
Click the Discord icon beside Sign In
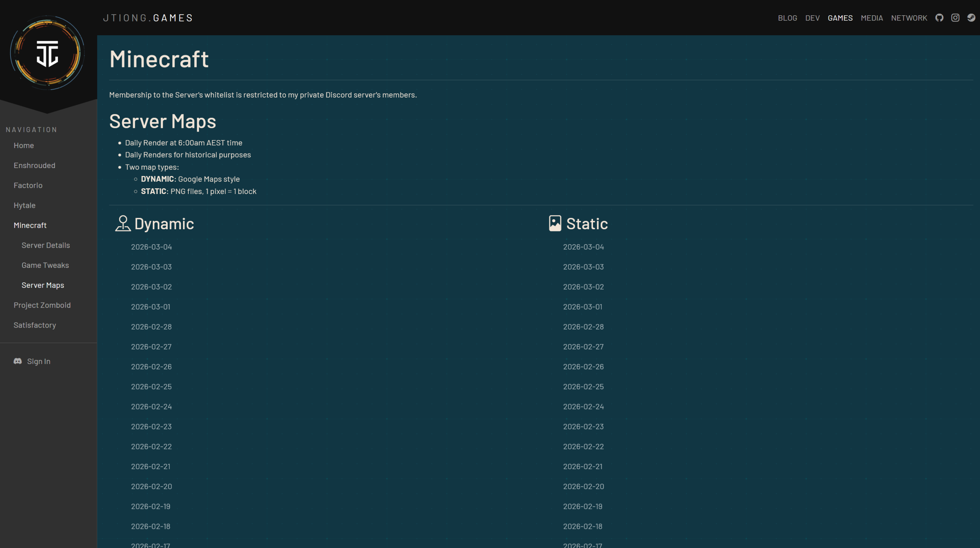(18, 361)
